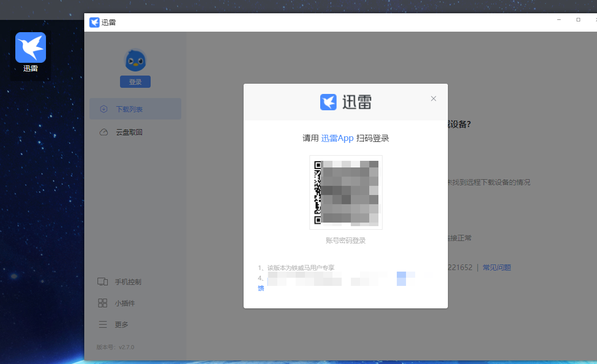Click the grid icon beside 小插件
597x364 pixels.
click(x=103, y=303)
